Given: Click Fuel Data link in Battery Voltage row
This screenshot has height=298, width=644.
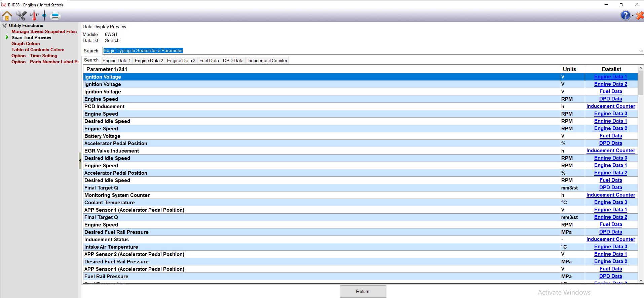Looking at the screenshot, I should coord(611,136).
